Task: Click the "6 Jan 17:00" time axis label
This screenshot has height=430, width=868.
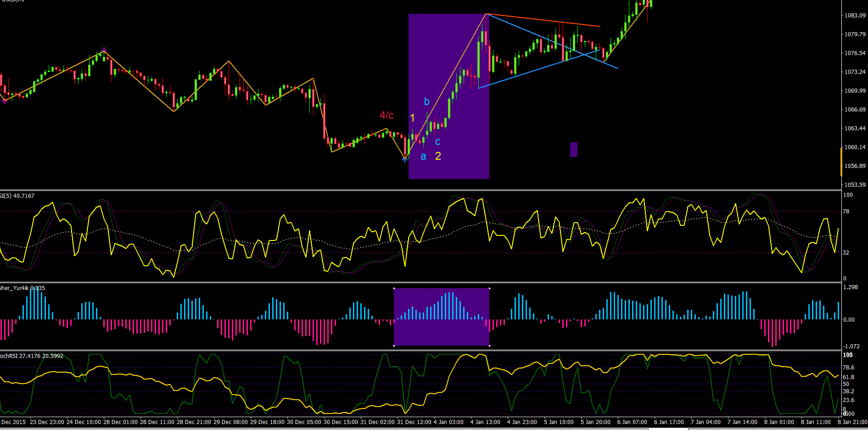Action: click(x=669, y=422)
